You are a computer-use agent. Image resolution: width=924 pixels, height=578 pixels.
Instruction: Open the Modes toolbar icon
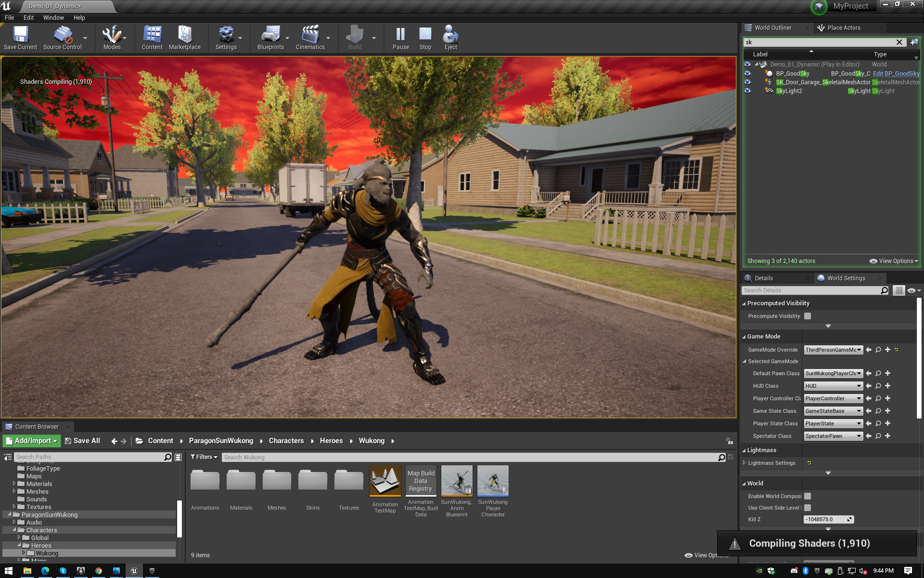[112, 38]
